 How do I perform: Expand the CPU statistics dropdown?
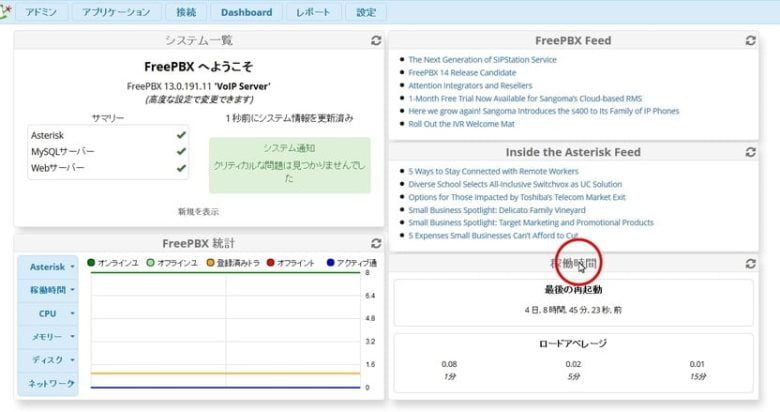(x=49, y=313)
